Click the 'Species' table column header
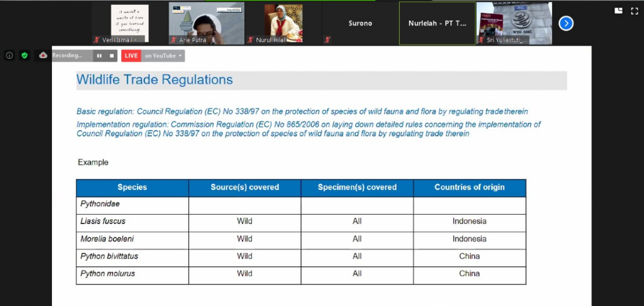This screenshot has height=306, width=644. (x=132, y=187)
